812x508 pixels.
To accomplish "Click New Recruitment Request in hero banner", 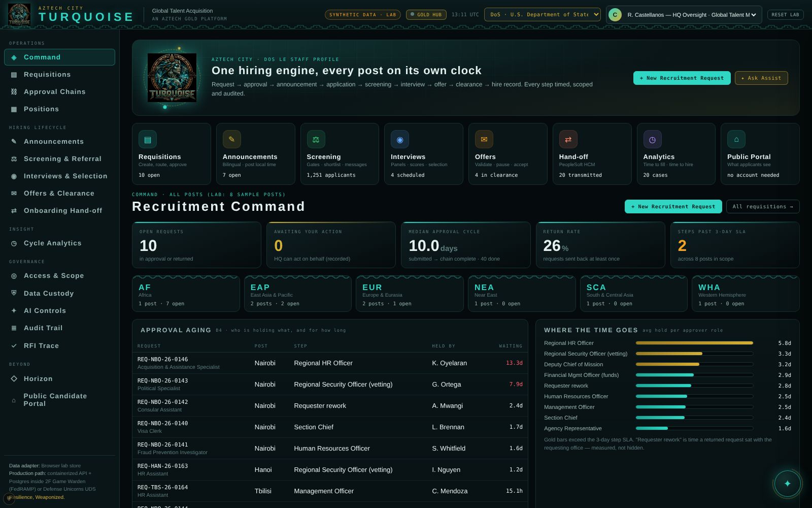I will [682, 78].
